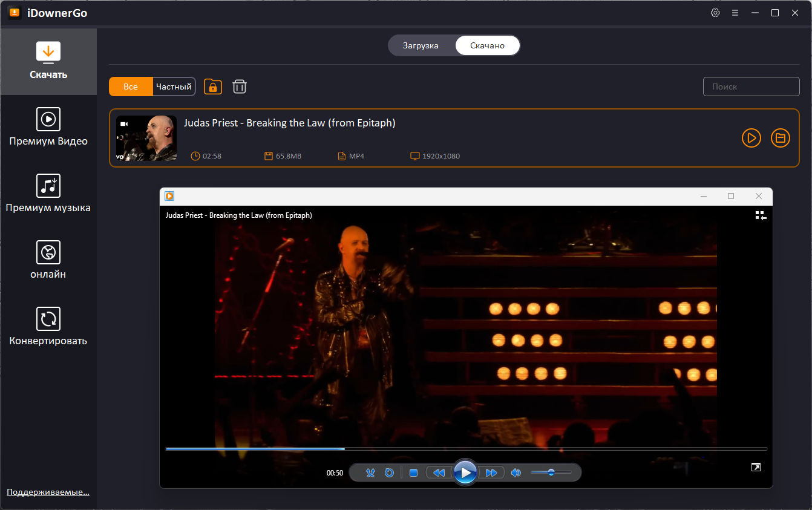Screen dimensions: 812x510
Task: Go to the Премиум музыка section
Action: (x=48, y=194)
